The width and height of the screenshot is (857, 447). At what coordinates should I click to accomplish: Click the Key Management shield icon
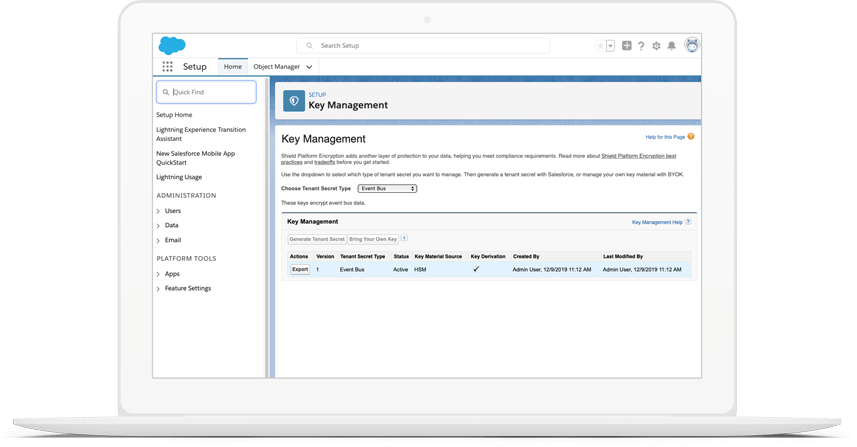point(294,101)
